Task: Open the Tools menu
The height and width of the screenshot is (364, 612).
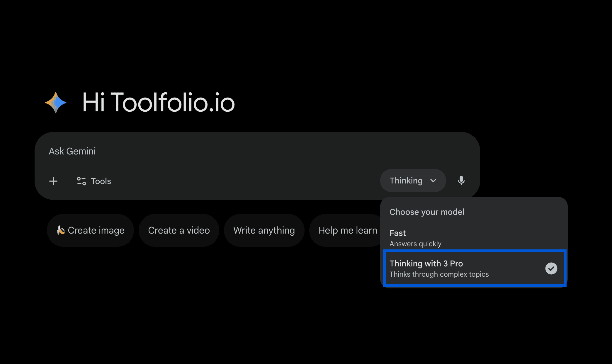Action: pyautogui.click(x=94, y=181)
